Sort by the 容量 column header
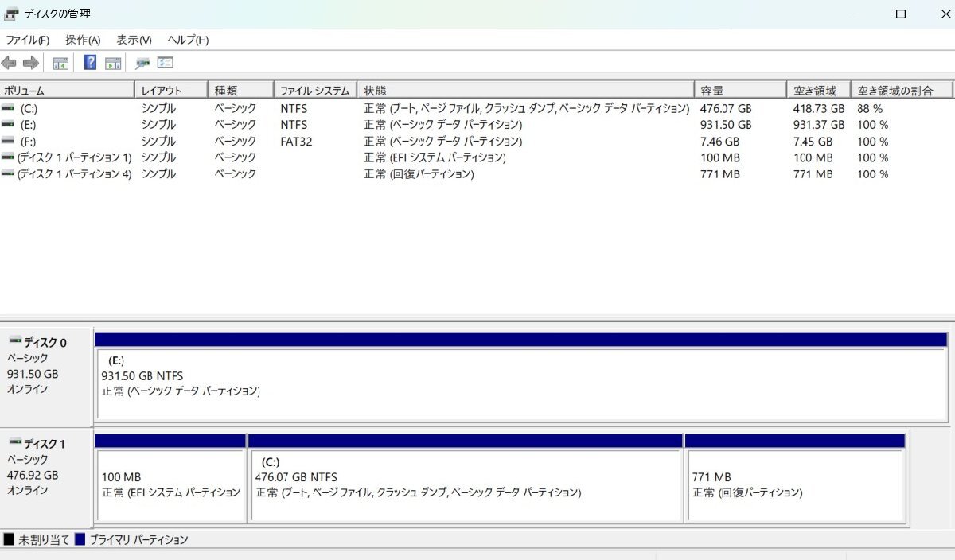This screenshot has width=955, height=560. click(740, 91)
